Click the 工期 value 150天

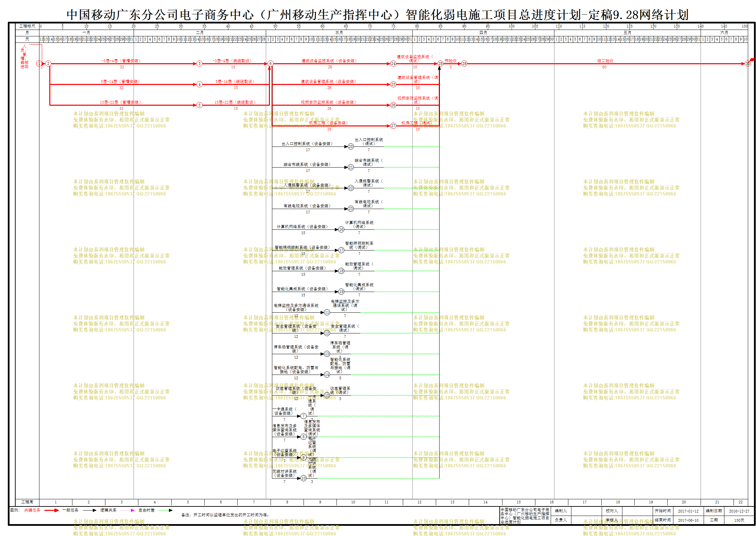click(x=739, y=520)
